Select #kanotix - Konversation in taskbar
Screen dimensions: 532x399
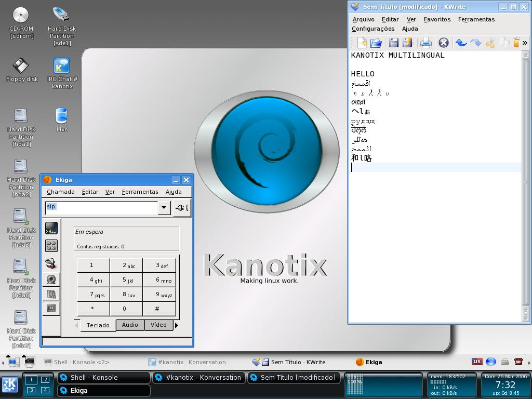(199, 378)
